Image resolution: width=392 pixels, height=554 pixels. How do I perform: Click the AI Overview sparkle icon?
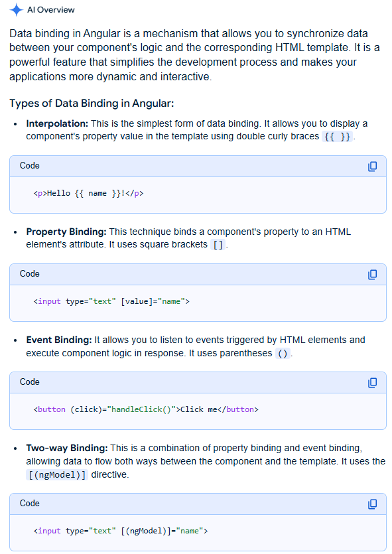pos(16,10)
